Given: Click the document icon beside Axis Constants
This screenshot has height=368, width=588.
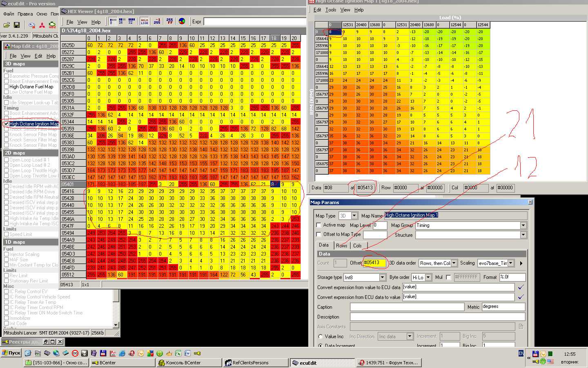Looking at the screenshot, I should [x=521, y=326].
